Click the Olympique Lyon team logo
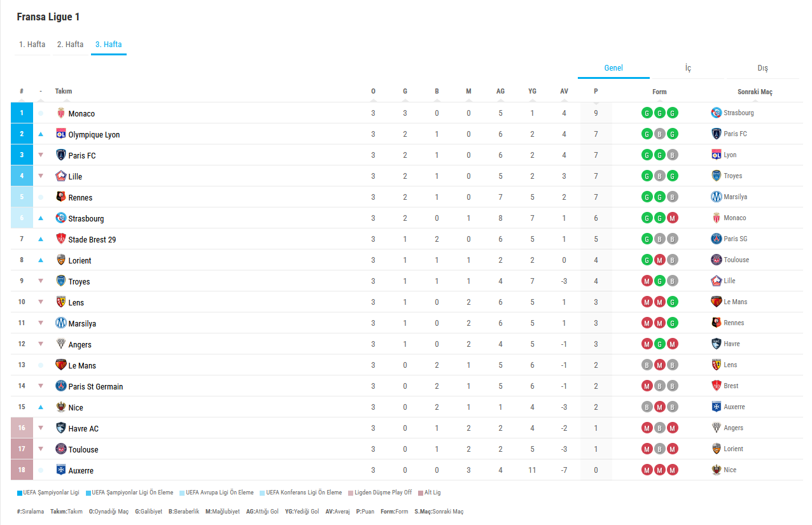This screenshot has height=525, width=812. [x=61, y=134]
